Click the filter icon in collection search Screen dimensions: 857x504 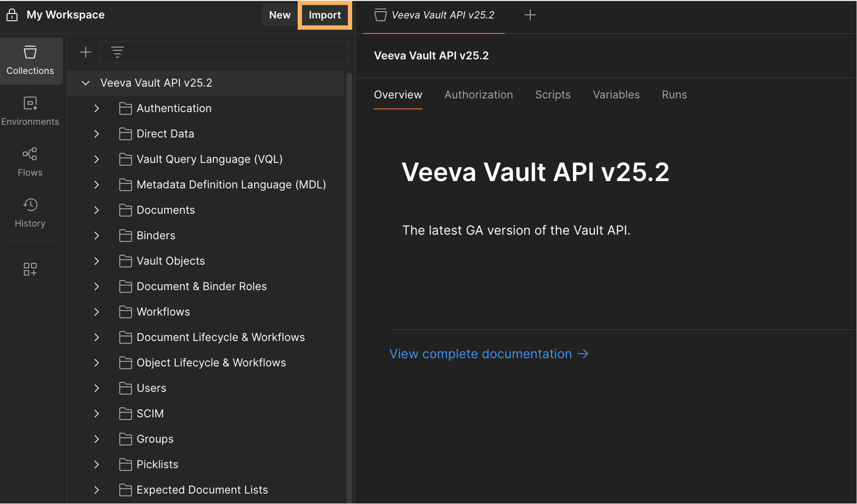[x=117, y=52]
